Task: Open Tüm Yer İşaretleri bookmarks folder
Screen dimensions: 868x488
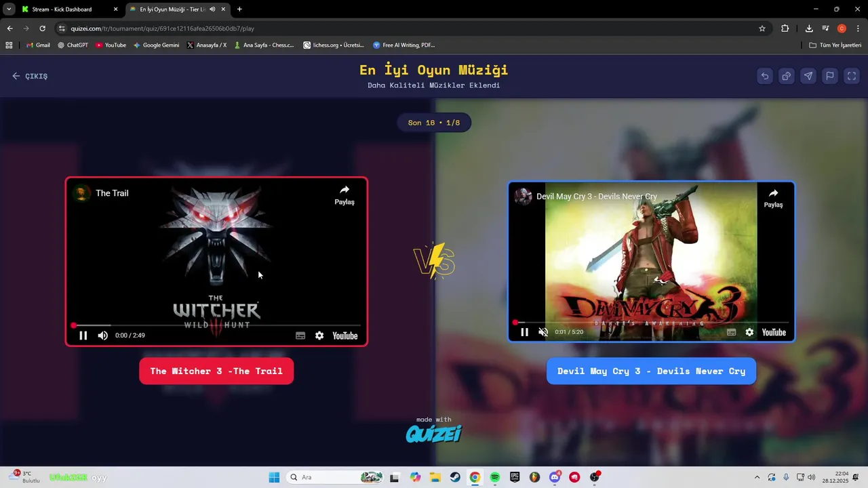Action: coord(835,45)
